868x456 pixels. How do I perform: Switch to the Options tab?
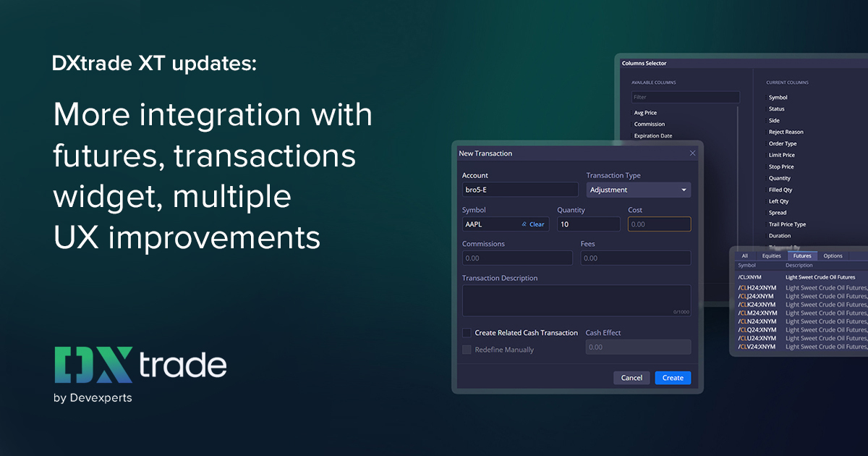pyautogui.click(x=833, y=256)
